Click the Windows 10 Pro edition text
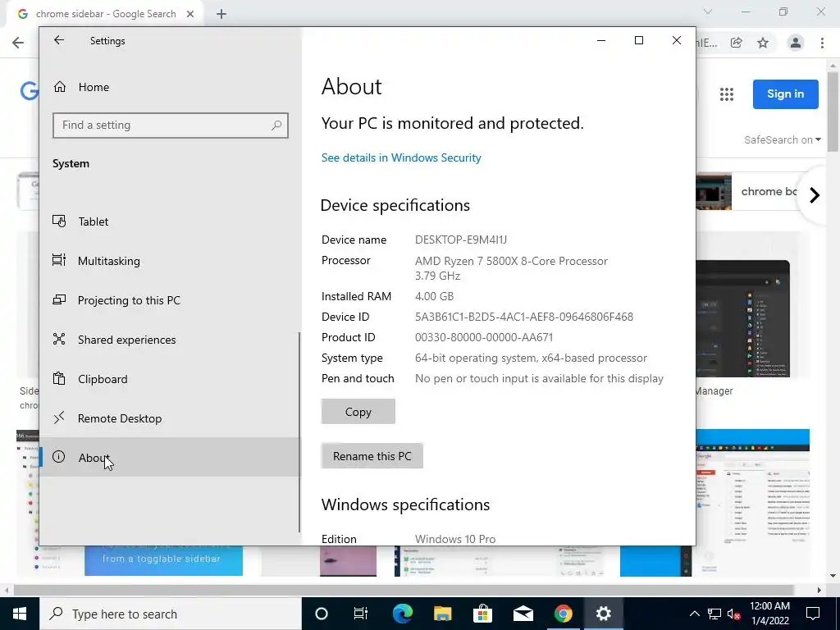Screen dimensions: 840x630 [454, 539]
